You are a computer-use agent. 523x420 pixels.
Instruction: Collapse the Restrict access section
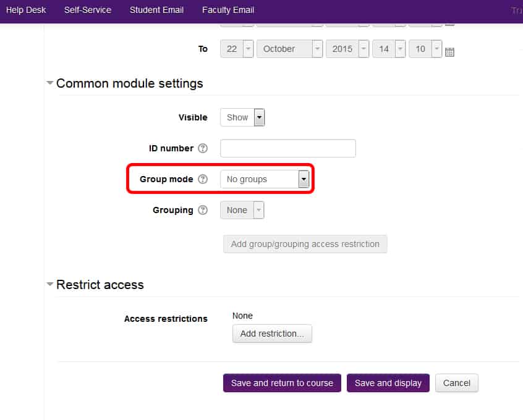click(x=50, y=284)
